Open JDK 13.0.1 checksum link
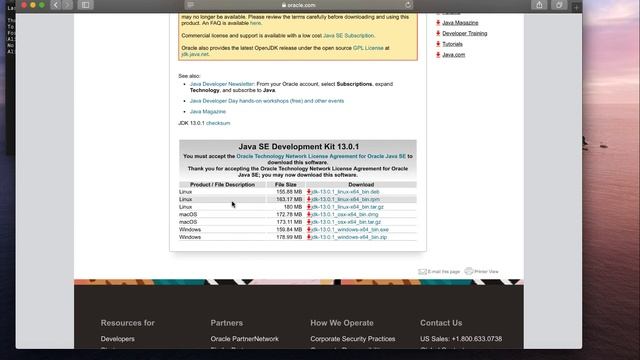The image size is (640, 360). pos(218,123)
